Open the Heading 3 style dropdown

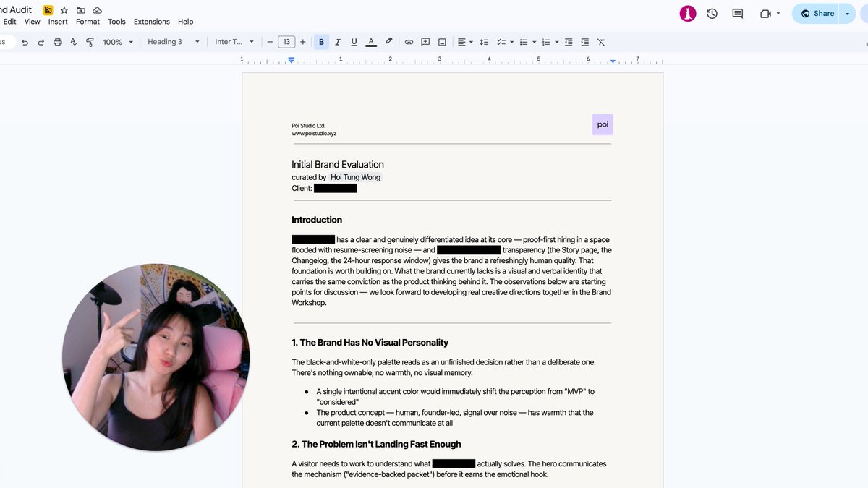pos(174,42)
